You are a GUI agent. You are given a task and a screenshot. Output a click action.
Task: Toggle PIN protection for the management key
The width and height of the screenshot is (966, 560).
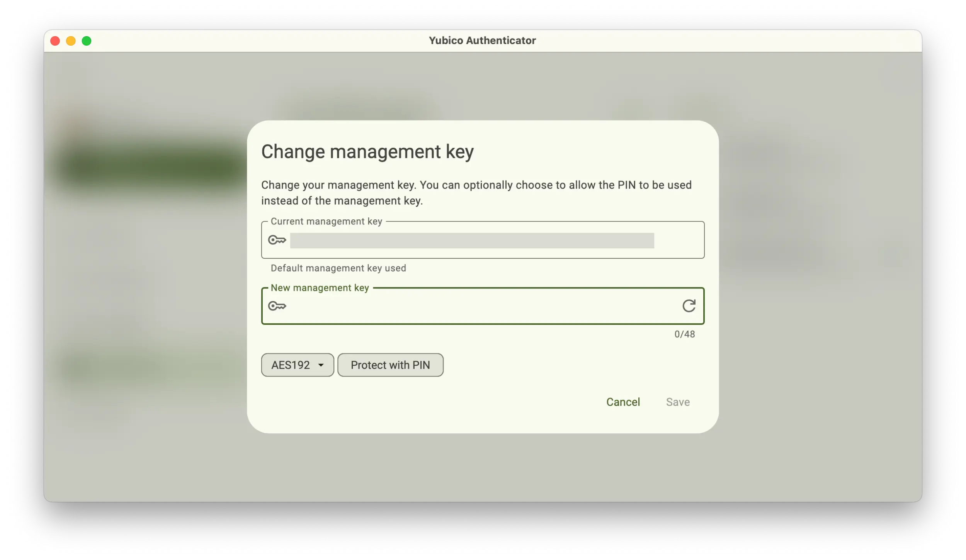[390, 365]
